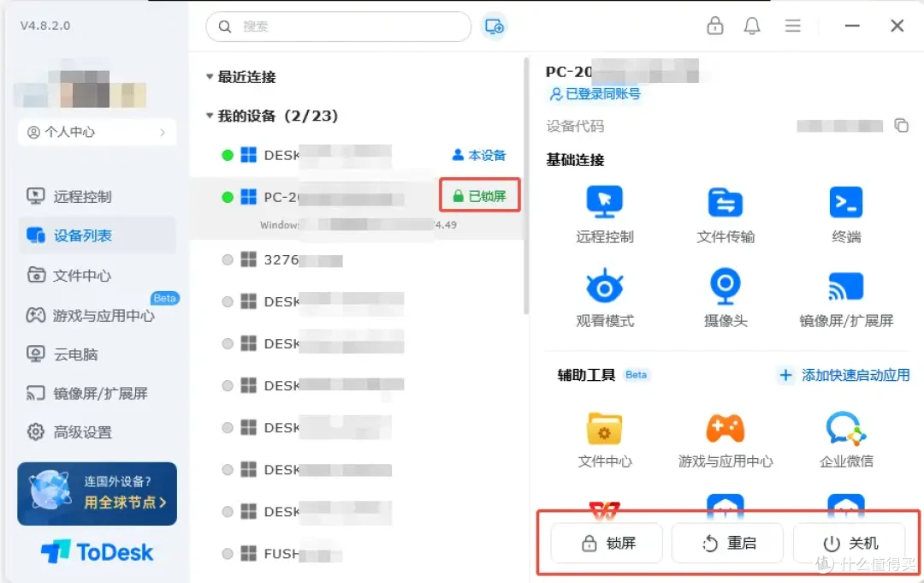Viewport: 924px width, 583px height.
Task: Select the 3276 offline device
Action: pyautogui.click(x=357, y=260)
